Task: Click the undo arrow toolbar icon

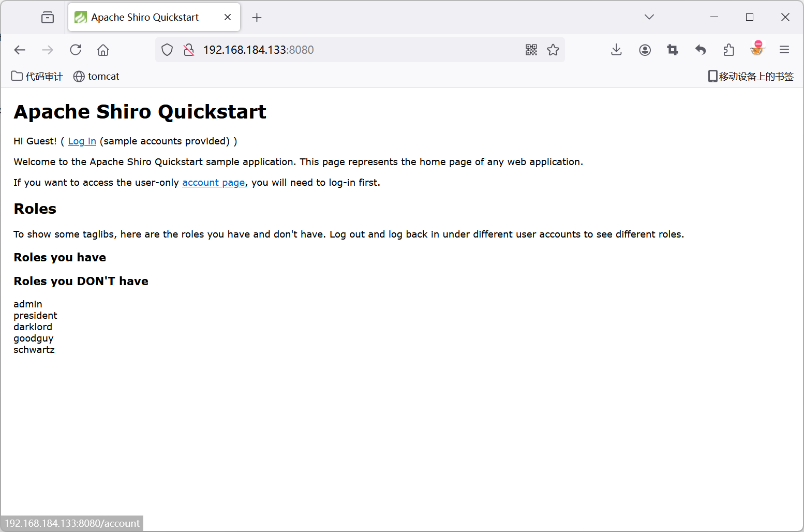Action: coord(701,50)
